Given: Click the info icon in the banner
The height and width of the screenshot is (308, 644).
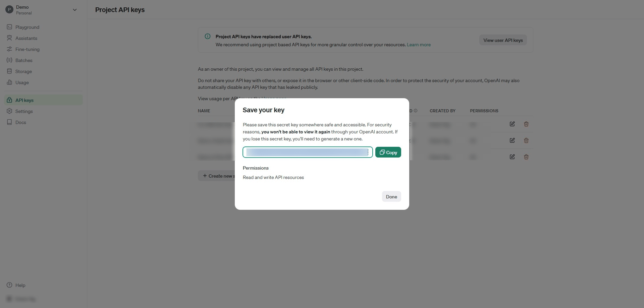Looking at the screenshot, I should click(208, 36).
